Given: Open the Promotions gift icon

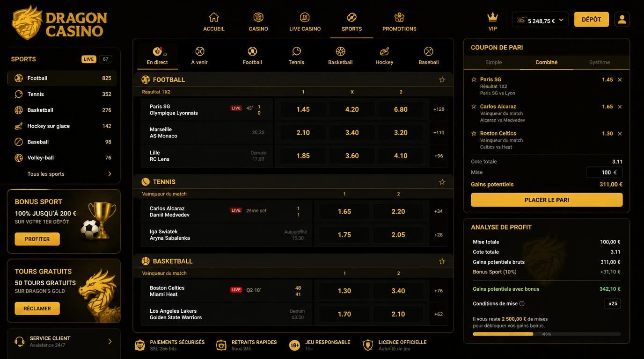Looking at the screenshot, I should tap(399, 17).
